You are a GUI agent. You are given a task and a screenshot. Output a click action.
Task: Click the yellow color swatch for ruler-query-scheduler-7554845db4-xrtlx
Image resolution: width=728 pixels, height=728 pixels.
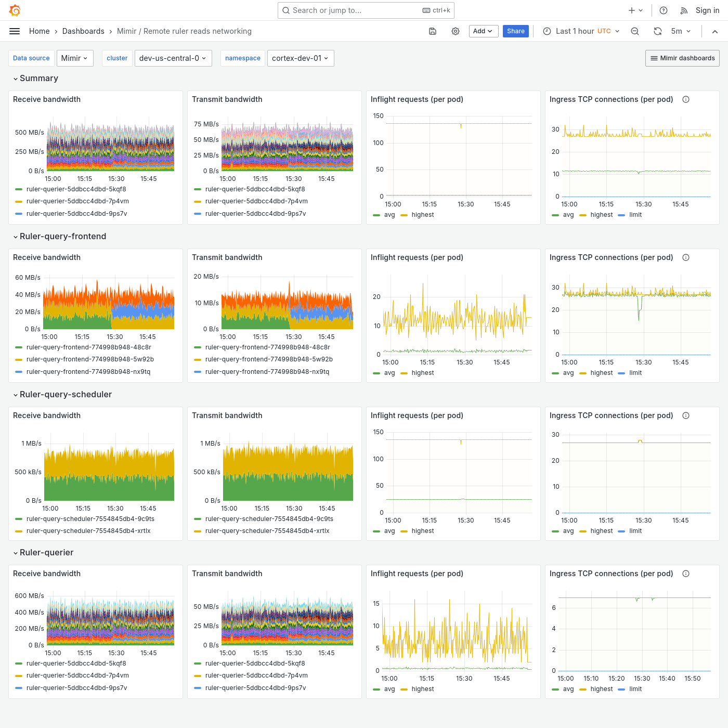click(x=19, y=531)
